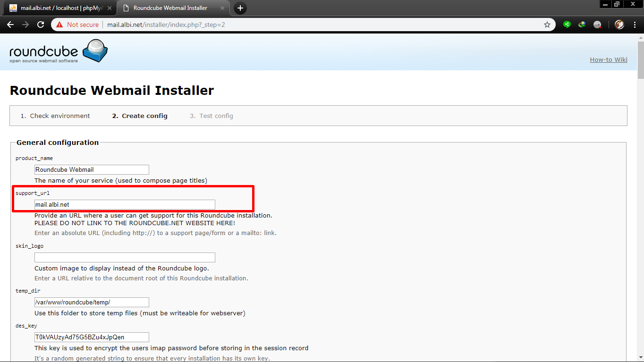
Task: Click the 'product_name' label
Action: pos(34,158)
